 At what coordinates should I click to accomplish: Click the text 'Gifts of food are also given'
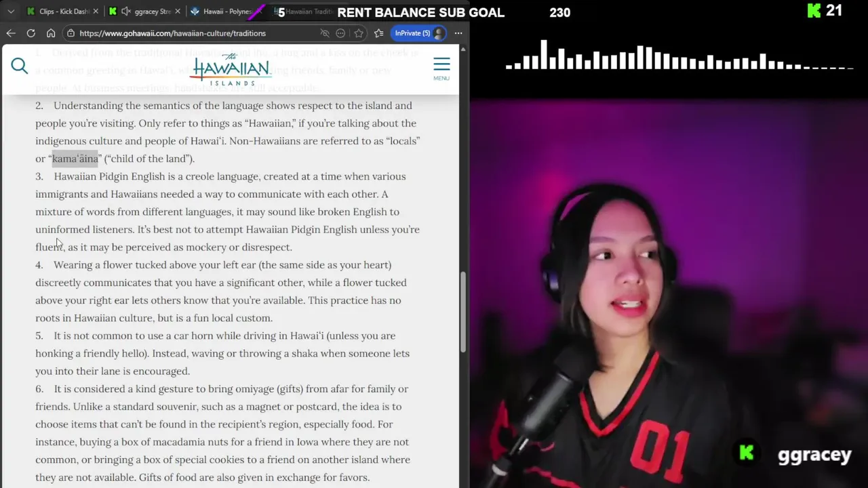point(198,478)
